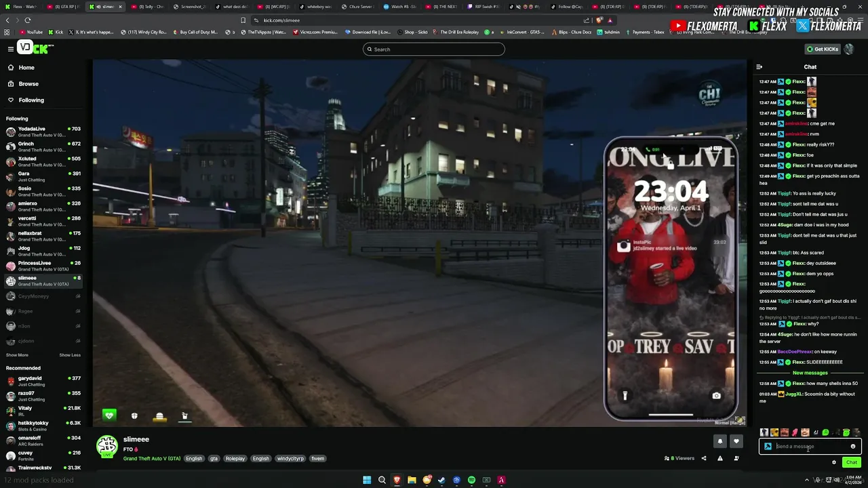
Task: Open Windows Start menu
Action: (367, 480)
